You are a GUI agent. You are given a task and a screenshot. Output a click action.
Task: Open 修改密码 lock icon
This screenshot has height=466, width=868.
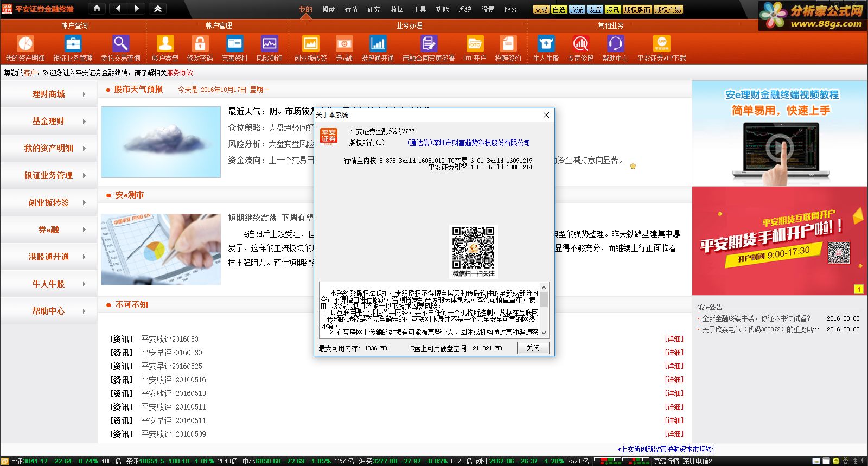(200, 43)
